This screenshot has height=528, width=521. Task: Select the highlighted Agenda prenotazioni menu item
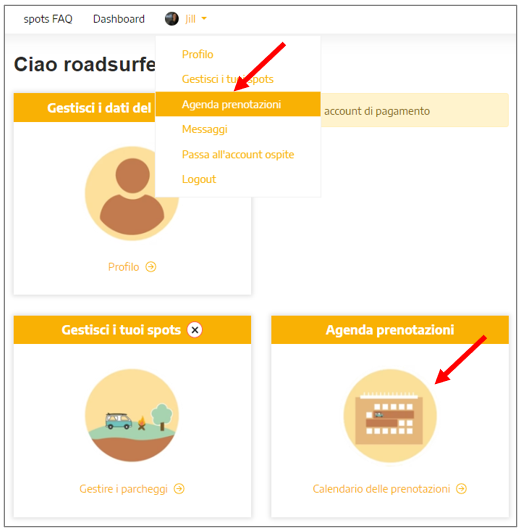238,104
